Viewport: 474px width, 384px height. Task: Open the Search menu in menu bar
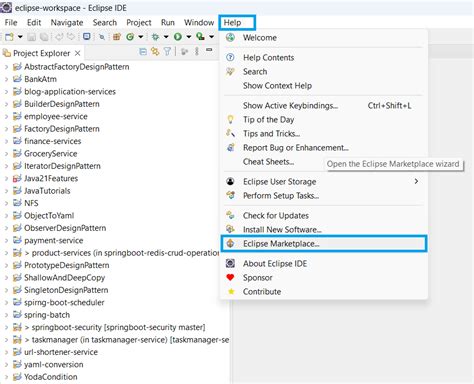point(105,23)
